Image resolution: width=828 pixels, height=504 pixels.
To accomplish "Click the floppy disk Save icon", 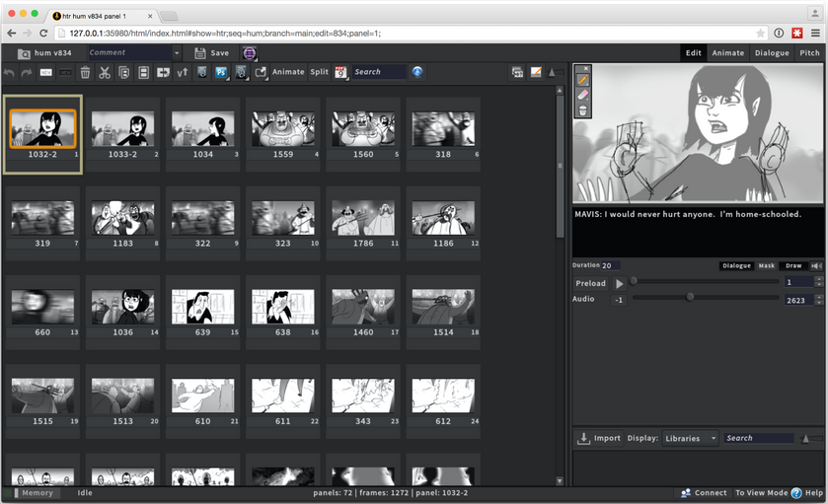I will pyautogui.click(x=199, y=53).
